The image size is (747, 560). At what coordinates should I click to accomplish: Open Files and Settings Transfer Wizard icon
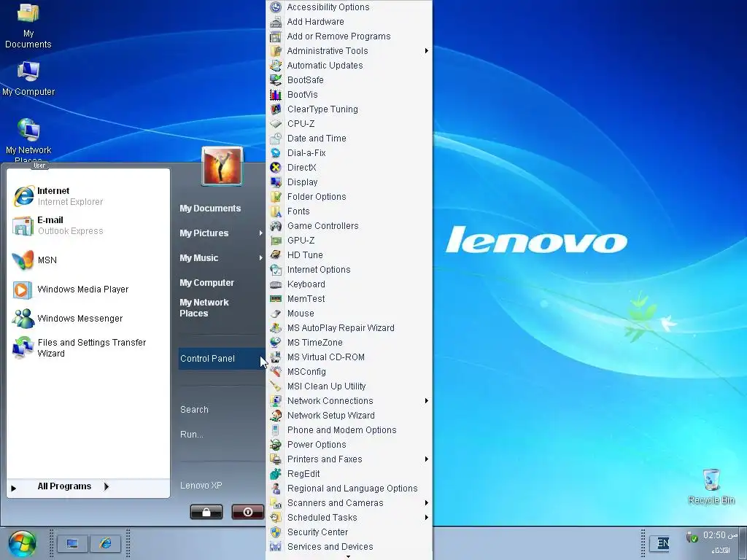click(x=23, y=348)
